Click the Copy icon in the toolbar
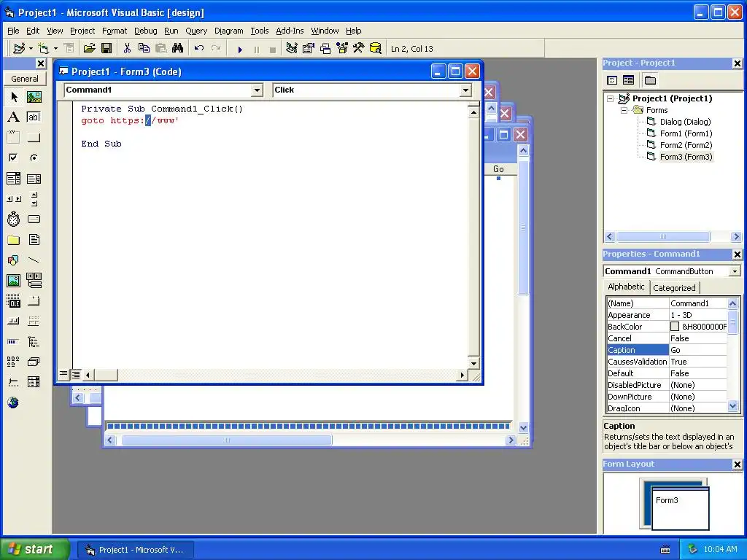 pyautogui.click(x=144, y=49)
